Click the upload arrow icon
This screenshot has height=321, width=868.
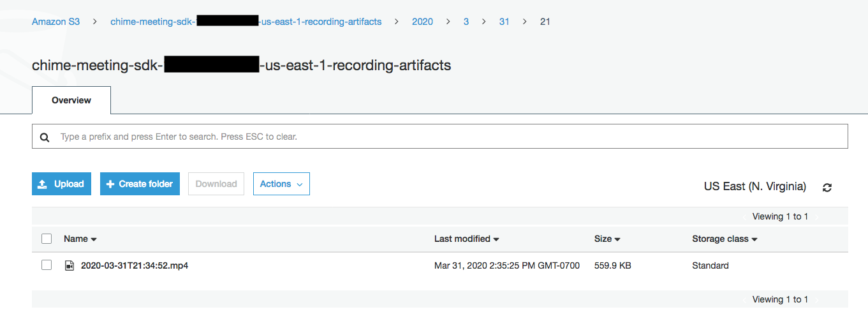coord(42,184)
